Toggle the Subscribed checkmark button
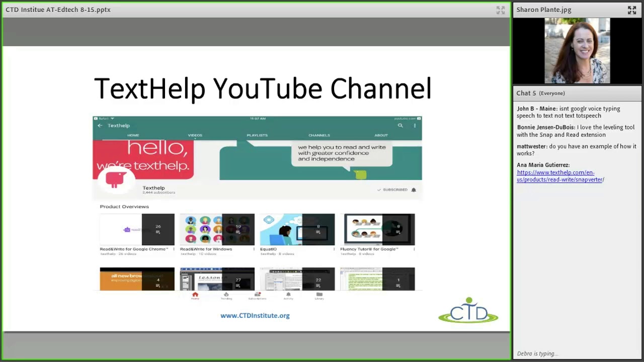644x362 pixels. 392,190
